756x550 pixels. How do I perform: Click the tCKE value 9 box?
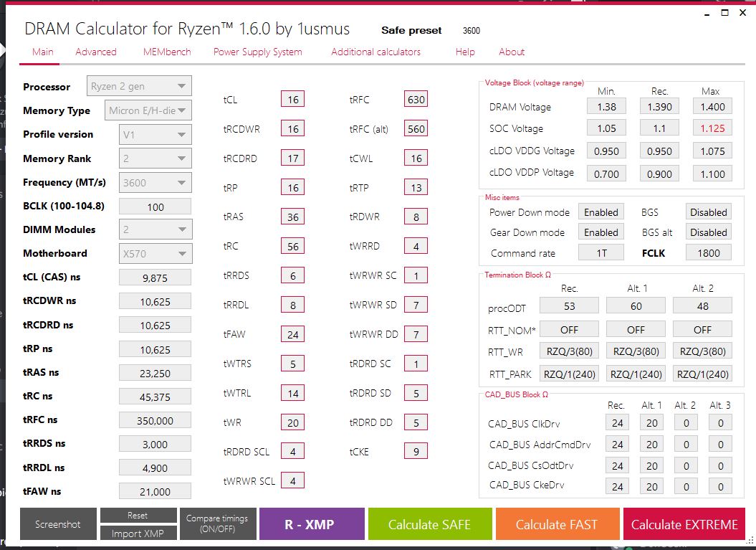(x=416, y=452)
